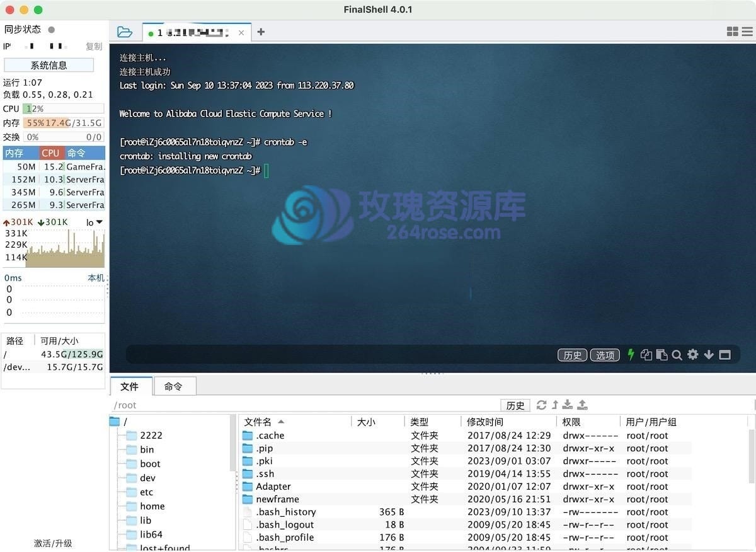The image size is (756, 552).
Task: Open the network interface dropdown 'lo'
Action: (94, 222)
